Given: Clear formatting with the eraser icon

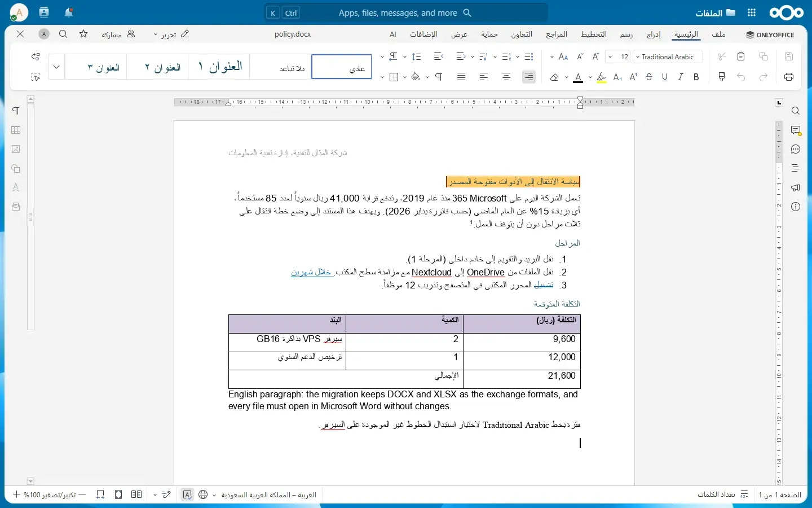Looking at the screenshot, I should click(x=554, y=77).
